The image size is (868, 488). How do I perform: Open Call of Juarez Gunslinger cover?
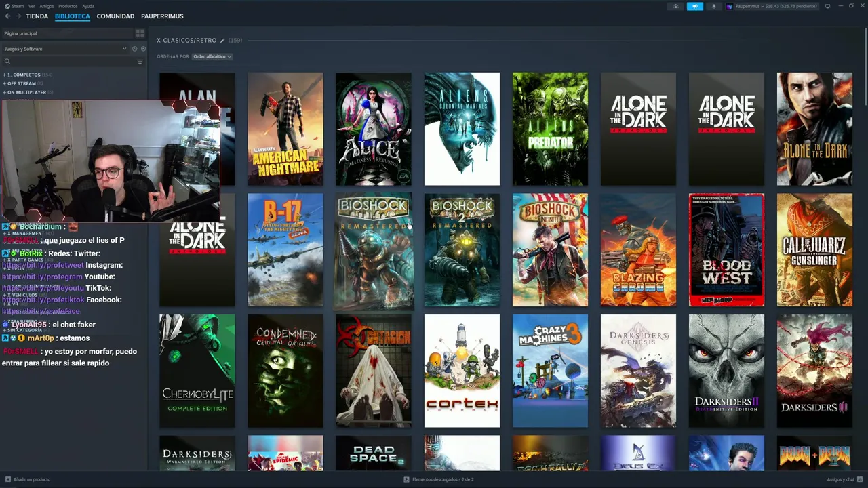814,250
